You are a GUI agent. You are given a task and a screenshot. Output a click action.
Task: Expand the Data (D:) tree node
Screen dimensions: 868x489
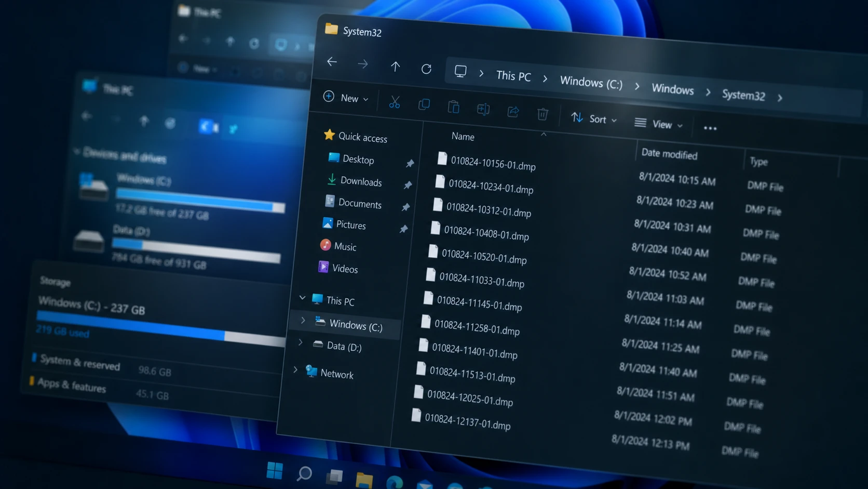point(301,342)
